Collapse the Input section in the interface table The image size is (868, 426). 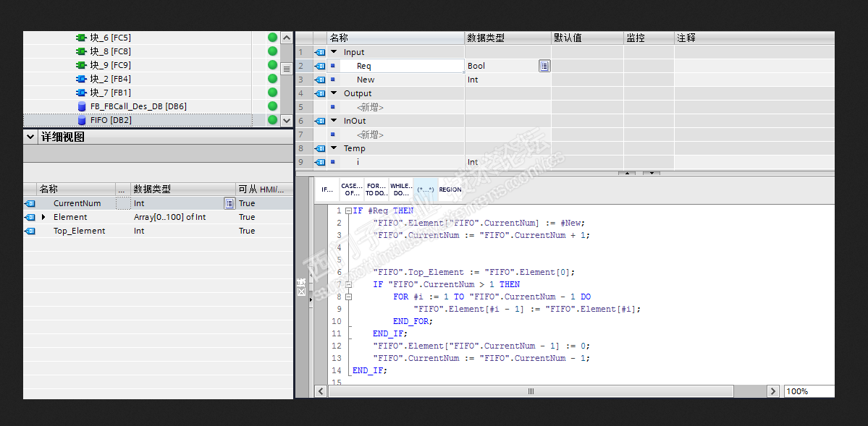[x=334, y=52]
